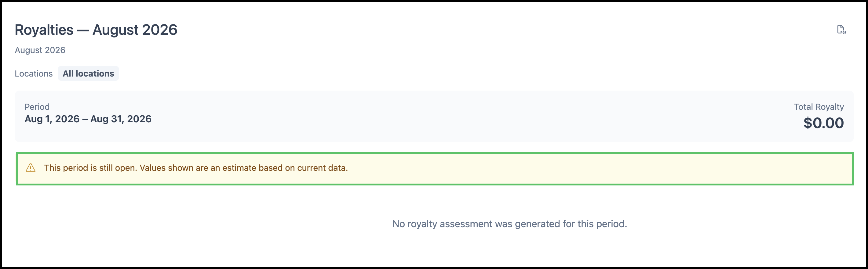
Task: Click the Total Royalty label
Action: [819, 107]
